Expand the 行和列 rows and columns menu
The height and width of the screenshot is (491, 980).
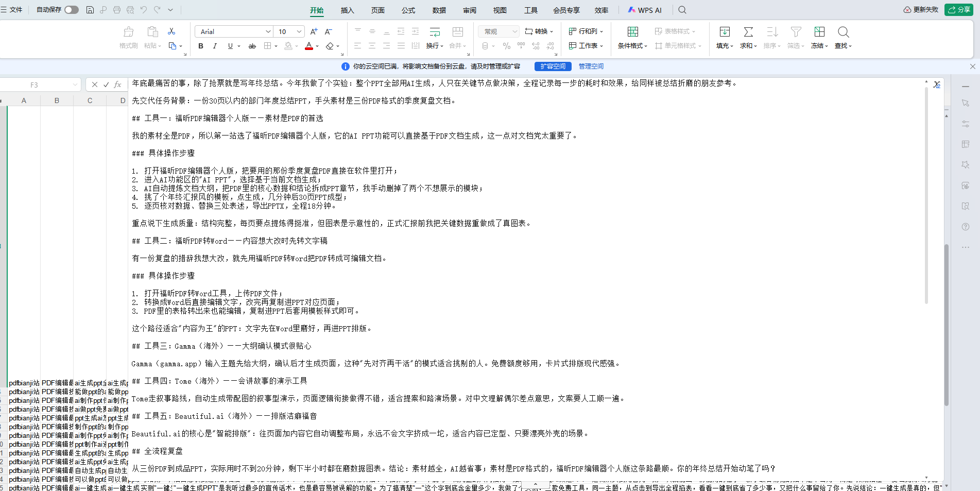click(586, 31)
